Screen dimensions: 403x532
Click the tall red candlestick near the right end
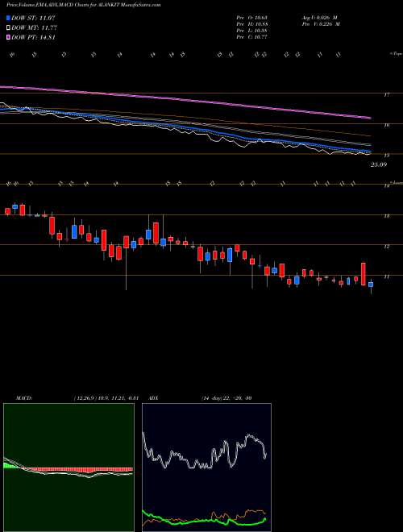(x=363, y=274)
